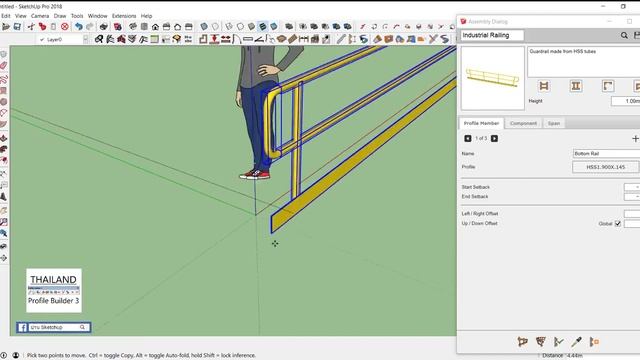Open the Camera menu
Viewport: 640px width, 360px height.
(x=40, y=16)
